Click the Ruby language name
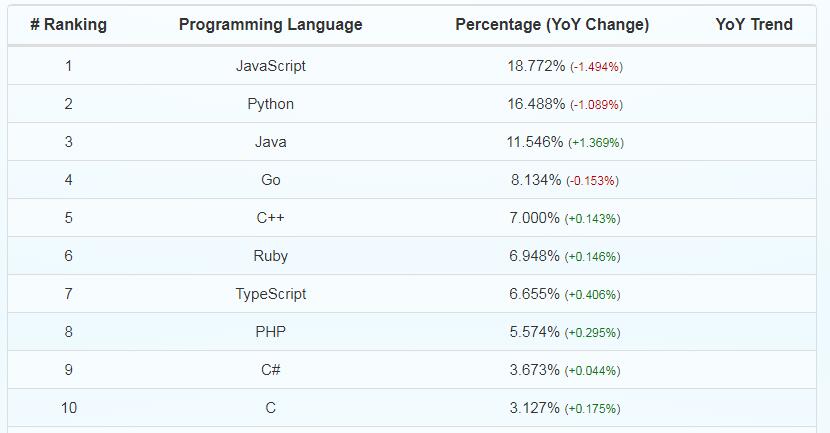Viewport: 830px width, 433px height. (x=270, y=256)
